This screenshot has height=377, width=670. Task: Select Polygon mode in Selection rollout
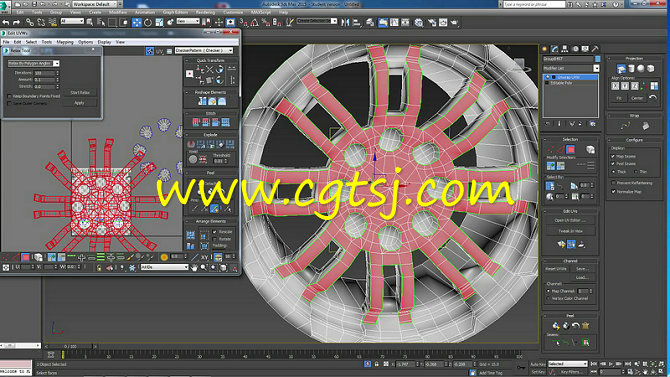pyautogui.click(x=570, y=150)
